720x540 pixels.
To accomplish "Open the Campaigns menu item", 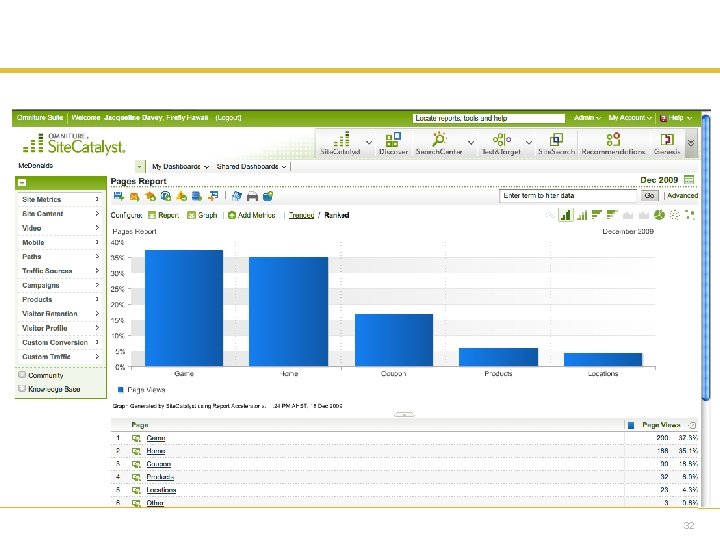I will [61, 285].
